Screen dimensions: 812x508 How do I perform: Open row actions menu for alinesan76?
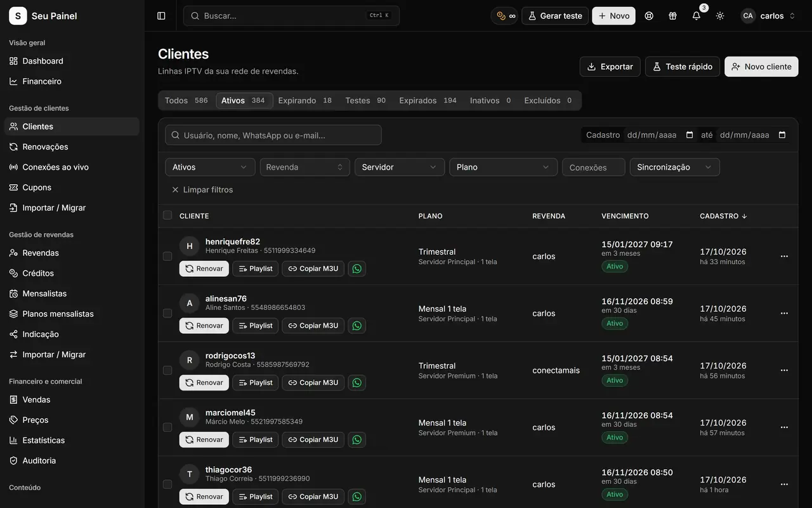coord(784,314)
